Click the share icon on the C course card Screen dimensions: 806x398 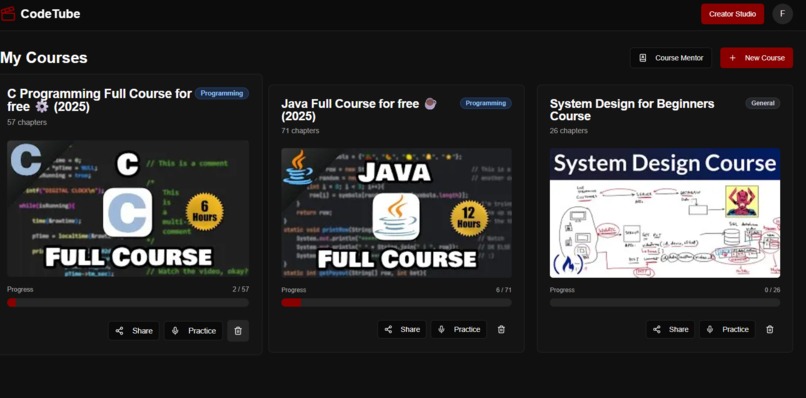119,331
